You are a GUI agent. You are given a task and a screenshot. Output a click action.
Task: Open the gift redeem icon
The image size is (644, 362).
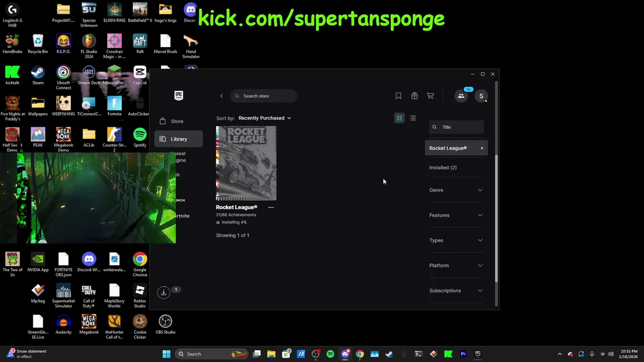click(x=415, y=96)
